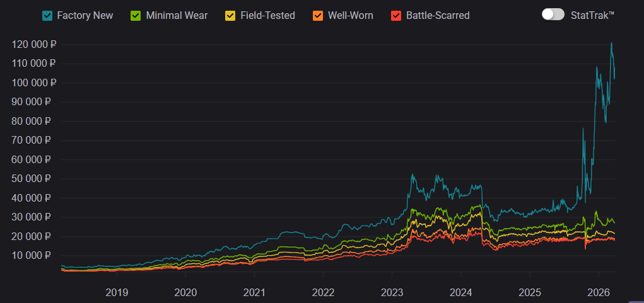This screenshot has height=303, width=644.
Task: Click the "Minimal Wear" legend text
Action: 177,15
